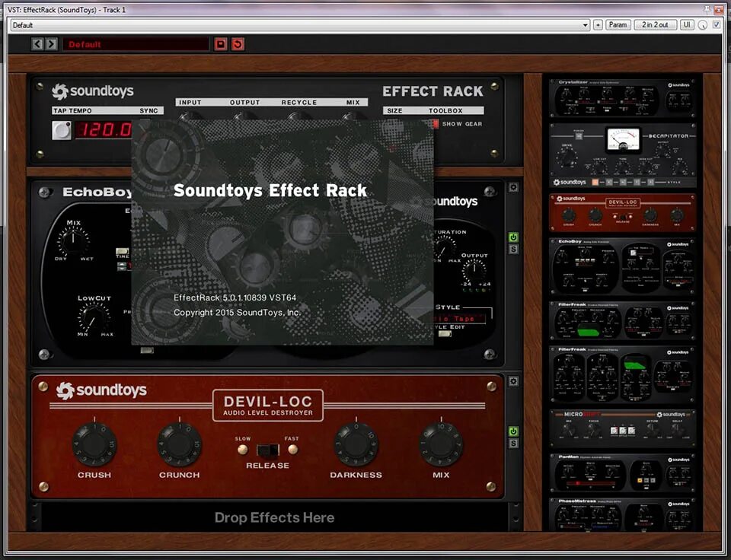Click the EffectRack 5.0.1.10839 VST64 version text
Viewport: 731px width, 560px height.
235,297
